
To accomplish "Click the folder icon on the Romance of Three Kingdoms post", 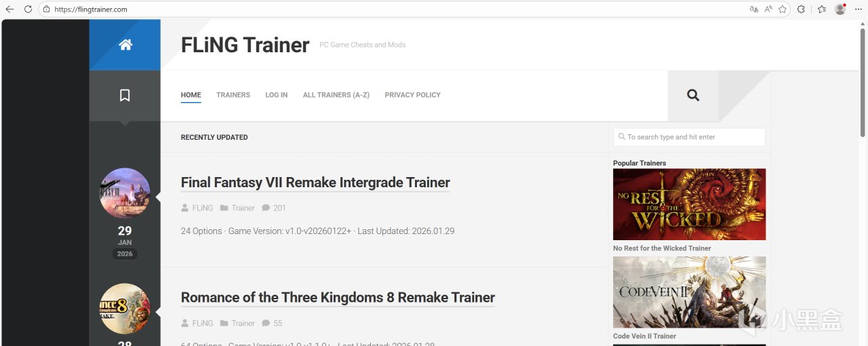I will 224,323.
